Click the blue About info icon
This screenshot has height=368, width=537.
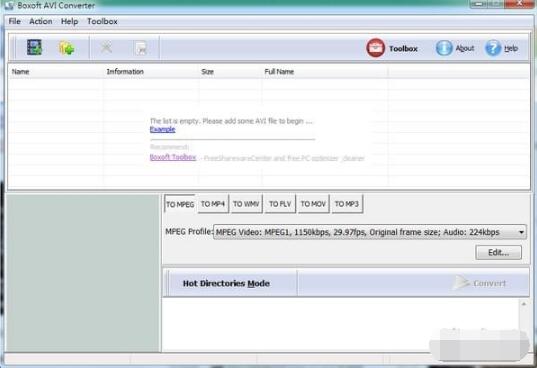coord(444,48)
